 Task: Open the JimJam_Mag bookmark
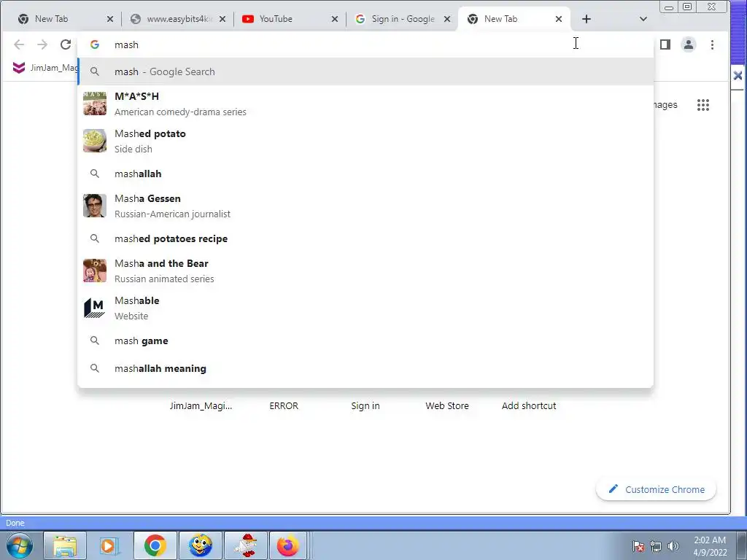(45, 68)
